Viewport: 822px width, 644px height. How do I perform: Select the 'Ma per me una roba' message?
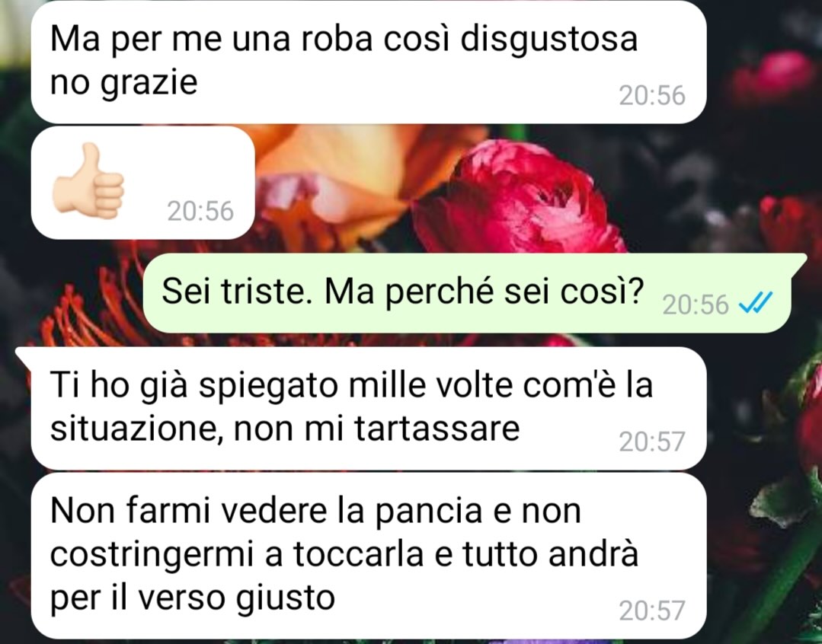(369, 62)
